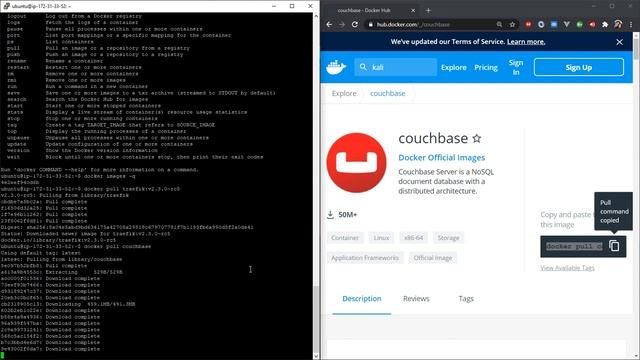The height and width of the screenshot is (360, 640).
Task: Click the lock icon in the address bar
Action: [371, 24]
